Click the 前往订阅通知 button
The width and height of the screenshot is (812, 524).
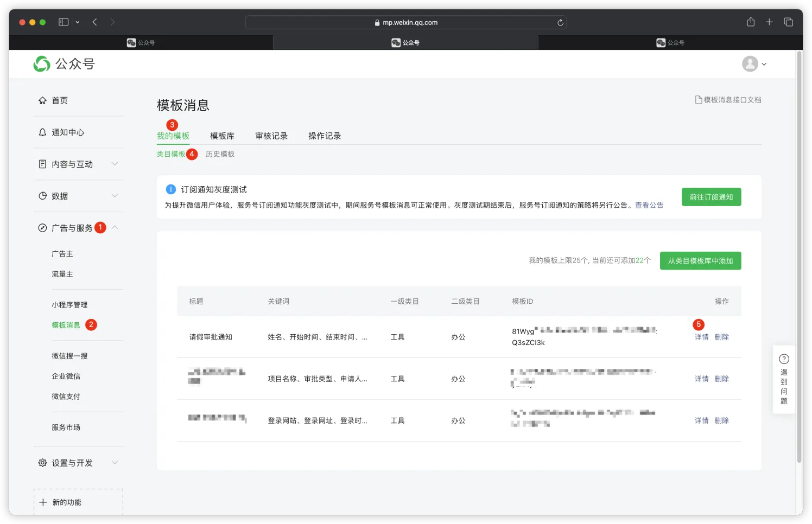coord(711,197)
